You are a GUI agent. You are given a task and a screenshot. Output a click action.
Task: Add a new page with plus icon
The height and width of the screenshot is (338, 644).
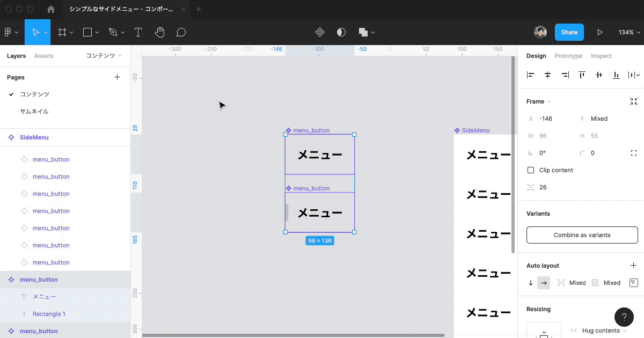click(118, 77)
